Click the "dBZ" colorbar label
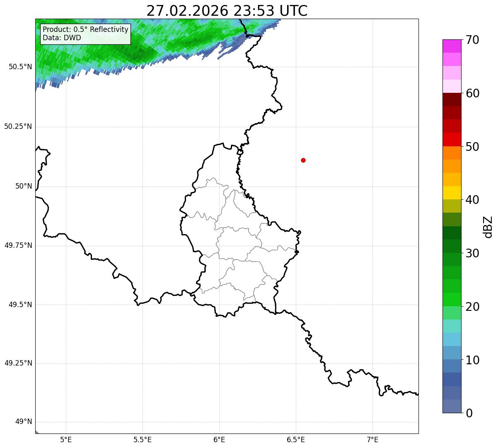 pyautogui.click(x=488, y=226)
